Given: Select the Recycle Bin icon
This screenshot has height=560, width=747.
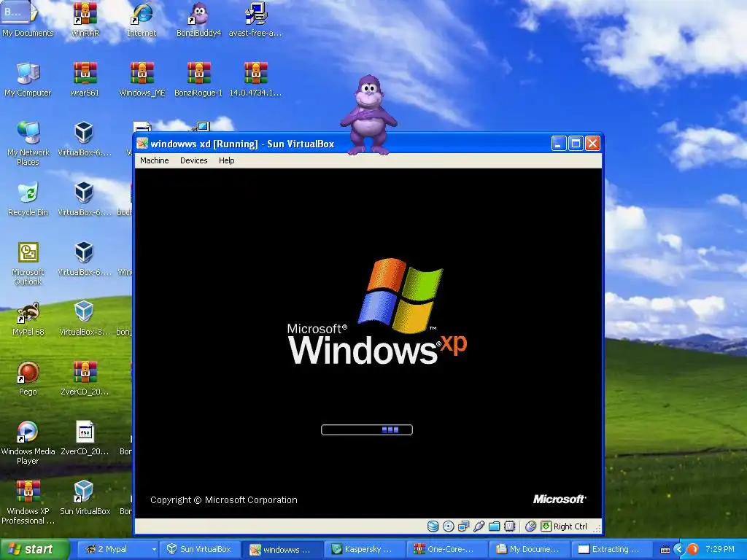Looking at the screenshot, I should coord(28,199).
